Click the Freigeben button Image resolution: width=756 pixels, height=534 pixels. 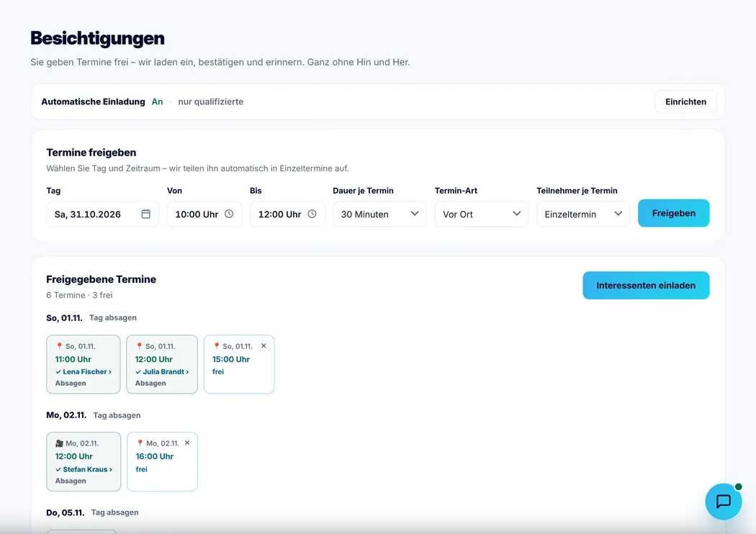[673, 213]
